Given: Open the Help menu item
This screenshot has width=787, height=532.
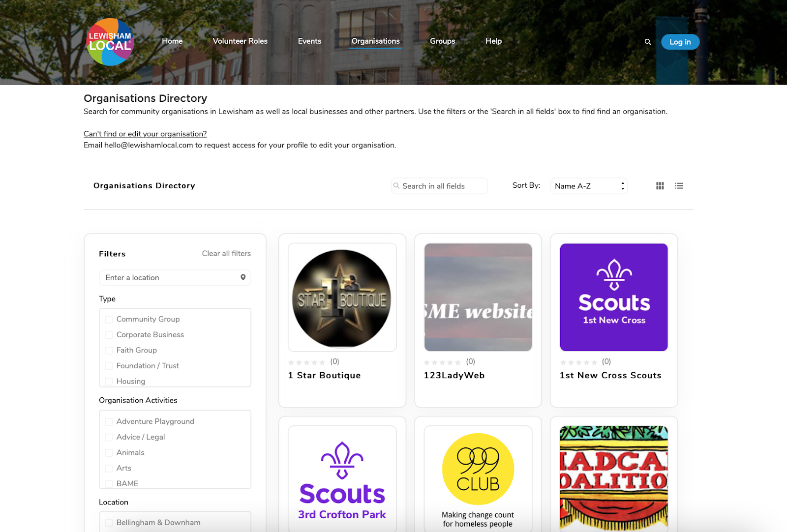Looking at the screenshot, I should pyautogui.click(x=493, y=41).
